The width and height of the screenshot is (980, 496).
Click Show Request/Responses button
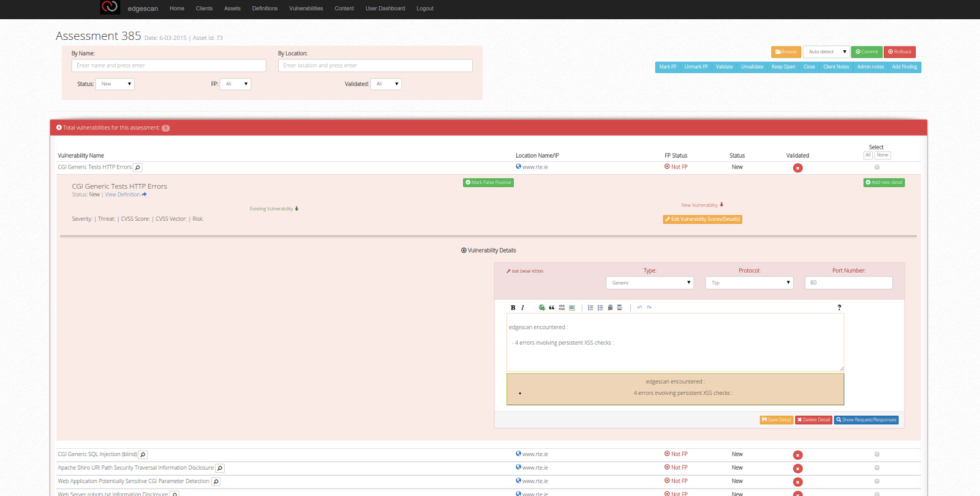click(x=866, y=420)
